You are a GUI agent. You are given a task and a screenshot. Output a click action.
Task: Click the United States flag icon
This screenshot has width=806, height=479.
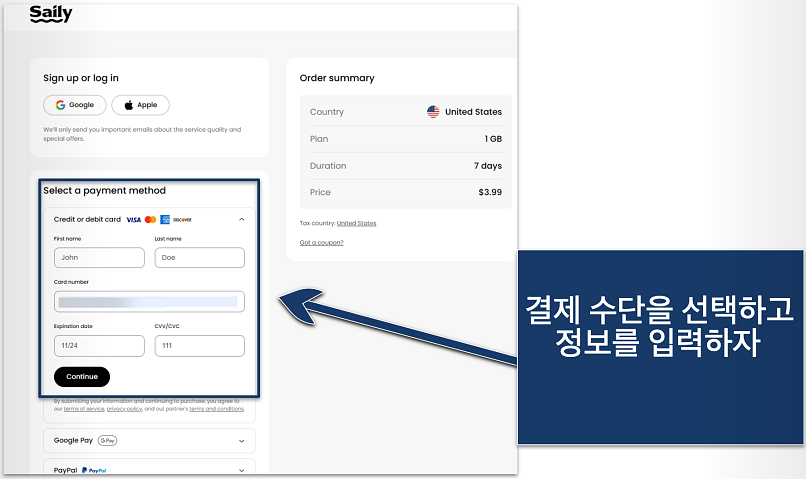point(433,112)
